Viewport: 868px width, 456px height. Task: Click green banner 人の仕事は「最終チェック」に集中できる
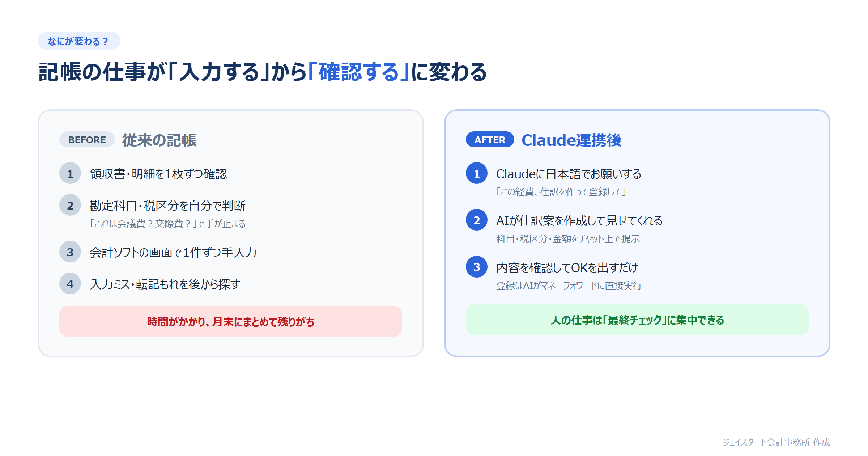pos(637,320)
